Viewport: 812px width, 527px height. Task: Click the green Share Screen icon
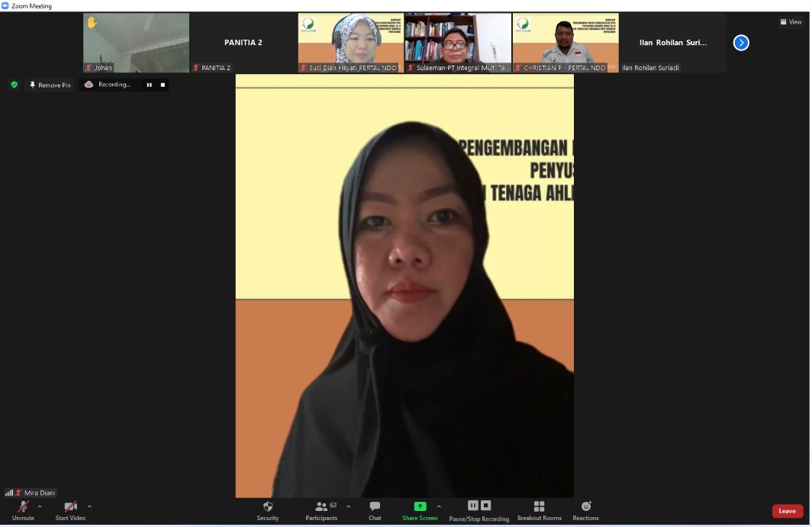[420, 506]
